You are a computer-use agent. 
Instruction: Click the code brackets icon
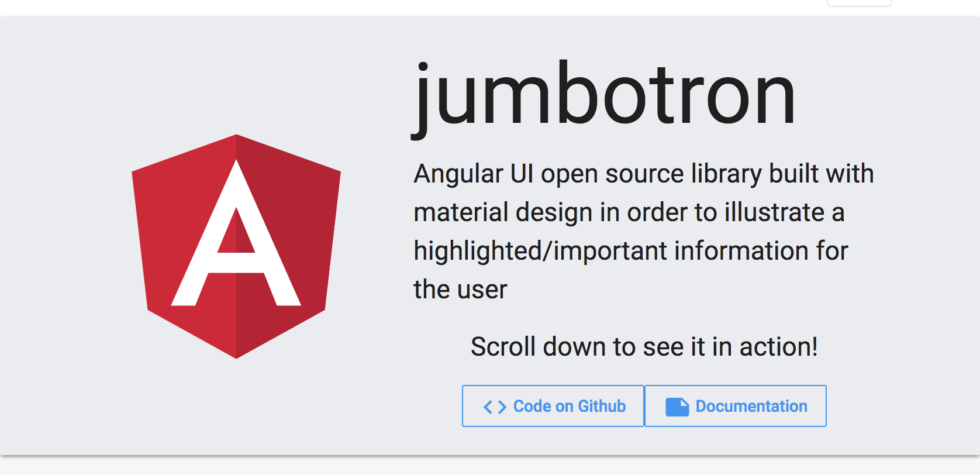(495, 407)
